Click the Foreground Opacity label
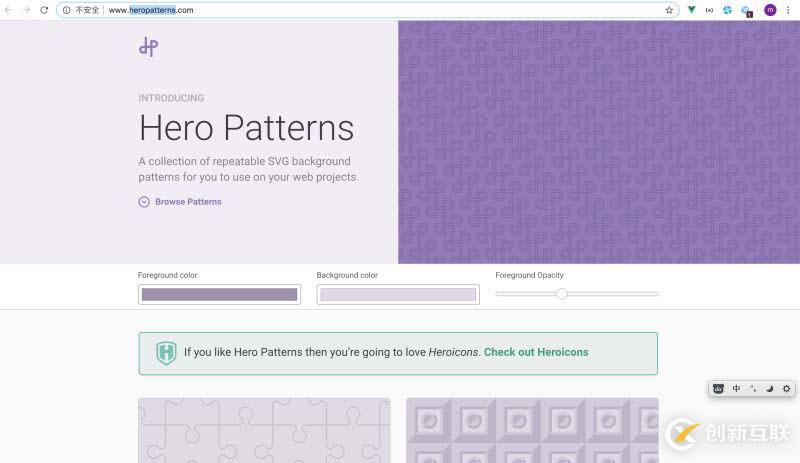 tap(530, 275)
